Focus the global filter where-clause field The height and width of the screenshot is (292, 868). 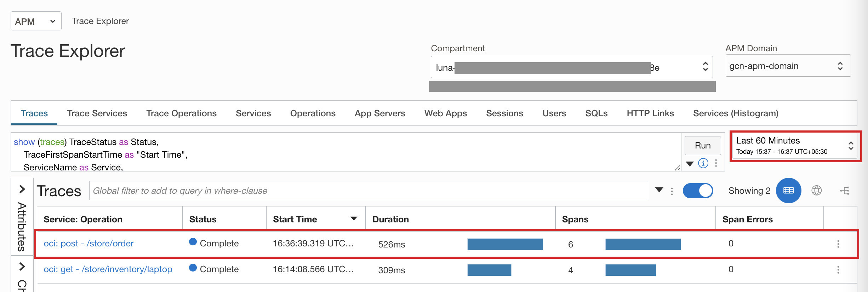click(x=369, y=191)
